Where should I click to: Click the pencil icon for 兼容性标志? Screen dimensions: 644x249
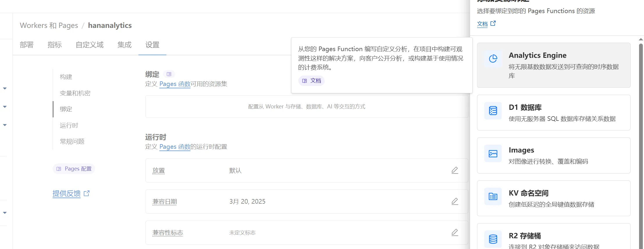click(x=455, y=232)
